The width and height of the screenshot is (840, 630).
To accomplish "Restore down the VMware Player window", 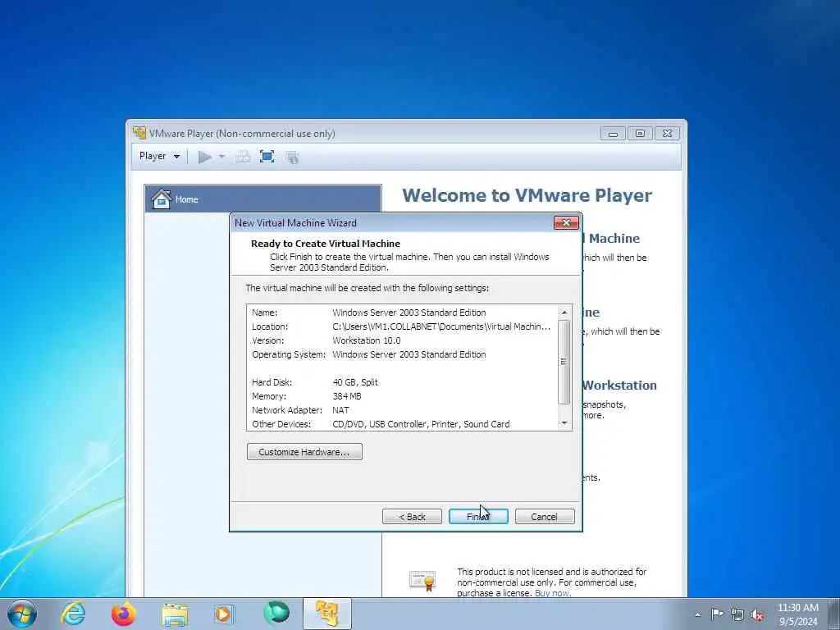I will pos(640,134).
